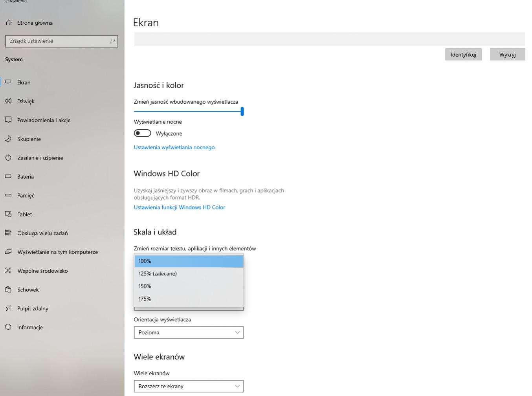Open Zasilanie i uśpienie power icon

point(8,158)
